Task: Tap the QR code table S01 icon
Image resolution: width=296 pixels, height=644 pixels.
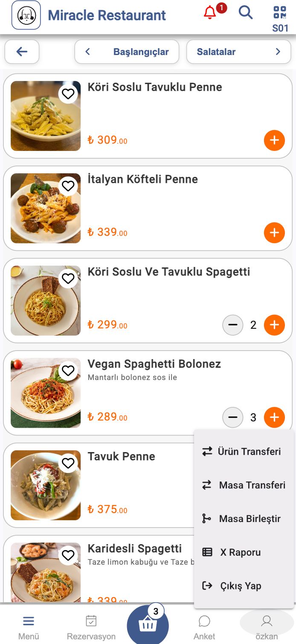Action: pyautogui.click(x=280, y=19)
